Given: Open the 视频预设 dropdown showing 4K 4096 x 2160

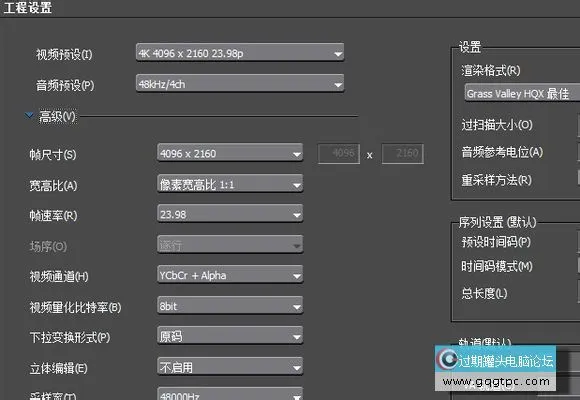Looking at the screenshot, I should pos(240,53).
